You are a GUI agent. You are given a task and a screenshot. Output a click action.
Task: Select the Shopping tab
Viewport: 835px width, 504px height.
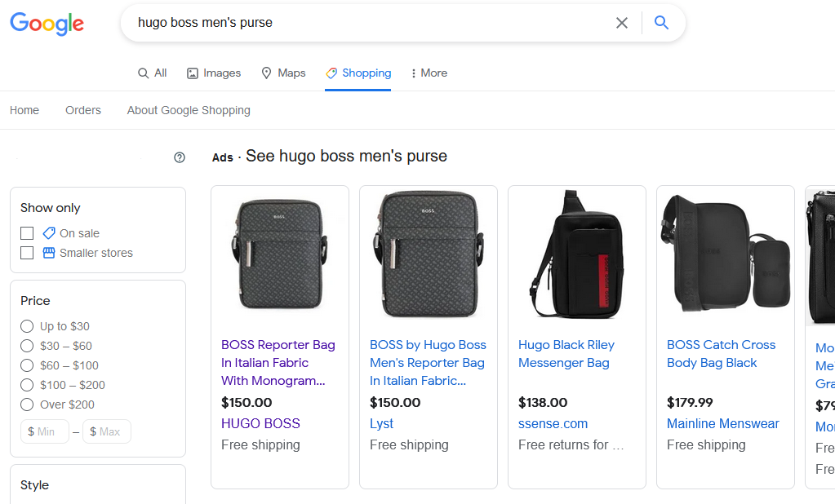pyautogui.click(x=358, y=73)
